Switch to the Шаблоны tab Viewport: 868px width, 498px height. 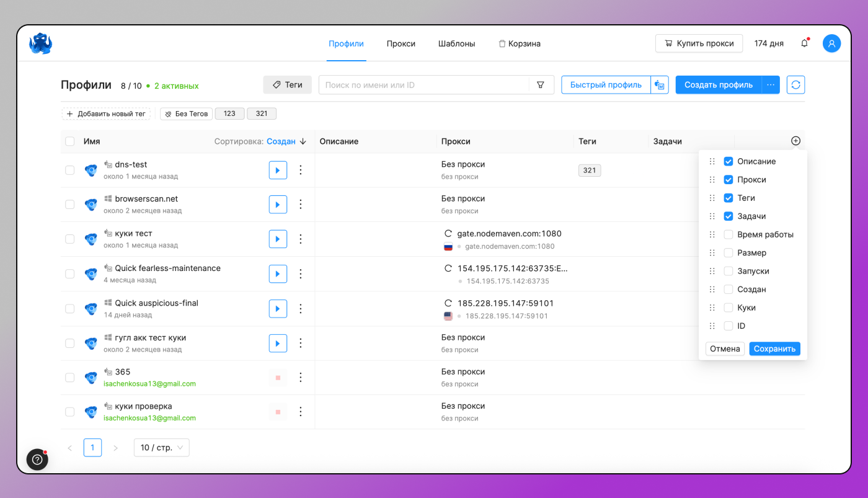[456, 43]
